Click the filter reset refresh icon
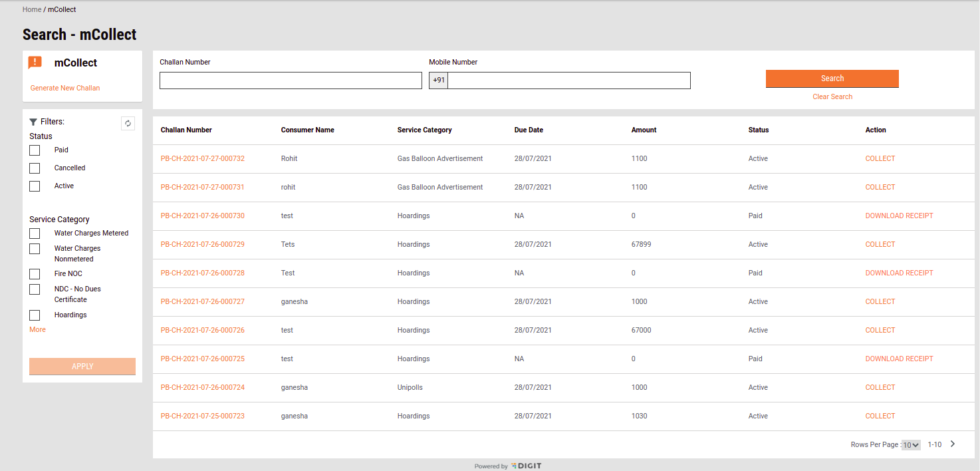The height and width of the screenshot is (471, 980). pyautogui.click(x=128, y=123)
